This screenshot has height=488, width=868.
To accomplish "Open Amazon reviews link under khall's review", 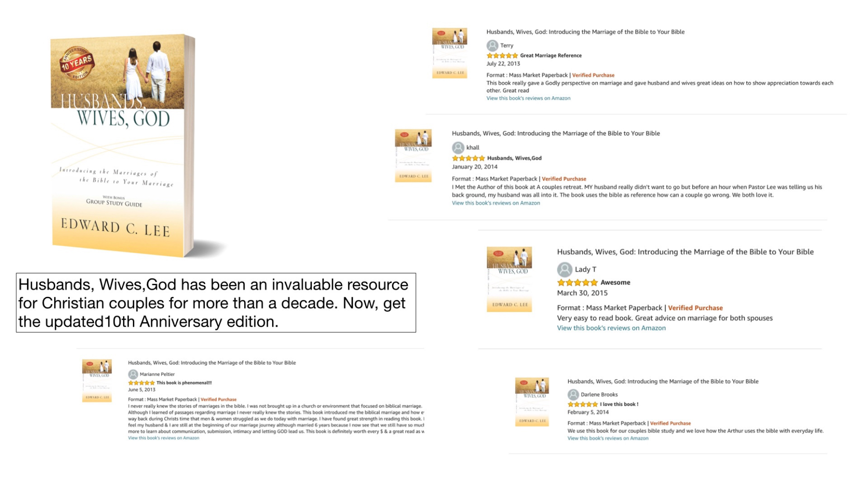I will 495,203.
